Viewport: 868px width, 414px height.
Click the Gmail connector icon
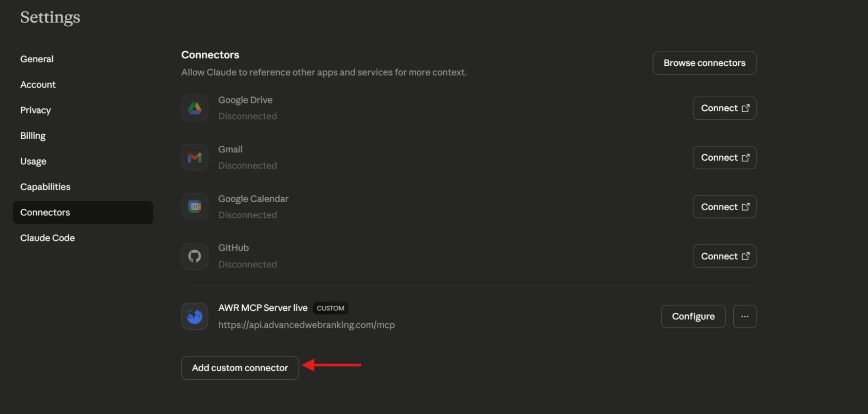tap(194, 157)
